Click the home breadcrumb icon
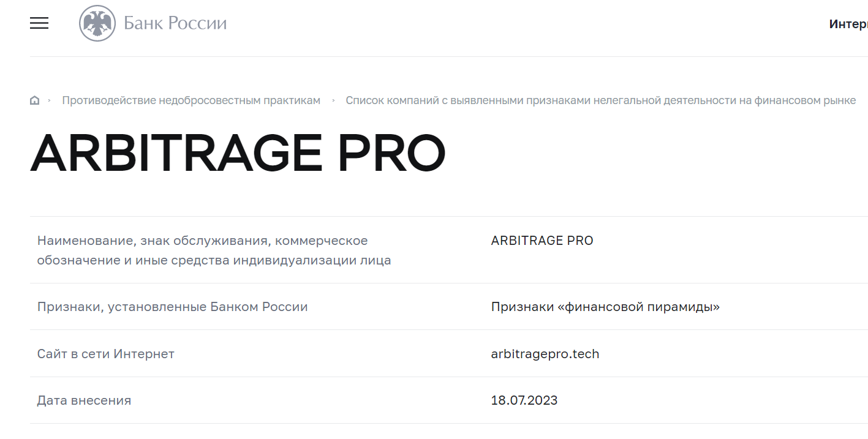868x439 pixels. pos(34,100)
